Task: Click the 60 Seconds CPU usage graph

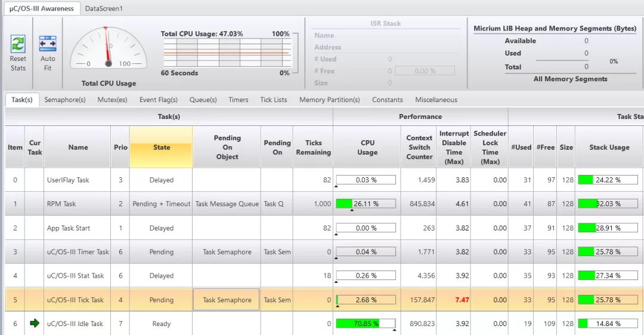Action: click(x=227, y=53)
